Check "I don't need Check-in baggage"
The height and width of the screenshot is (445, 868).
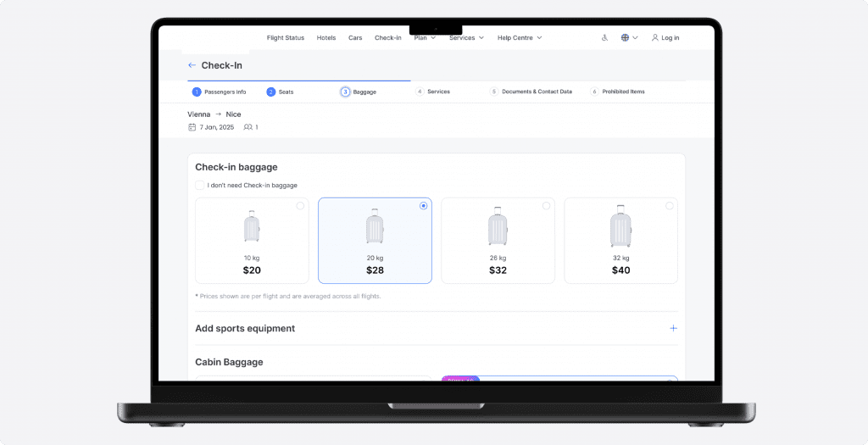[200, 185]
